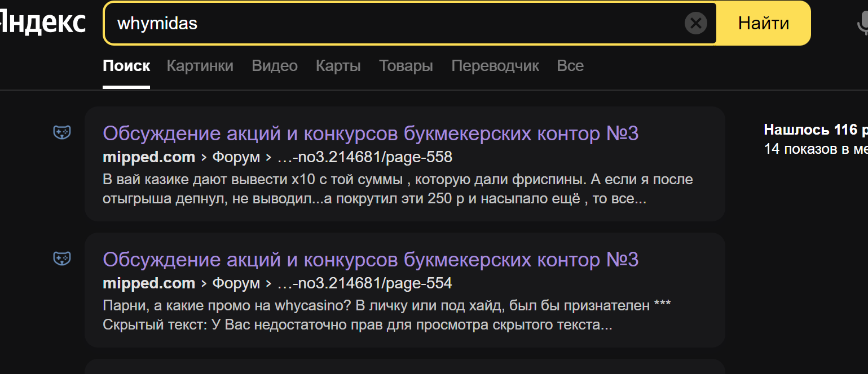Image resolution: width=868 pixels, height=374 pixels.
Task: Click the Найти search button
Action: coord(764,23)
